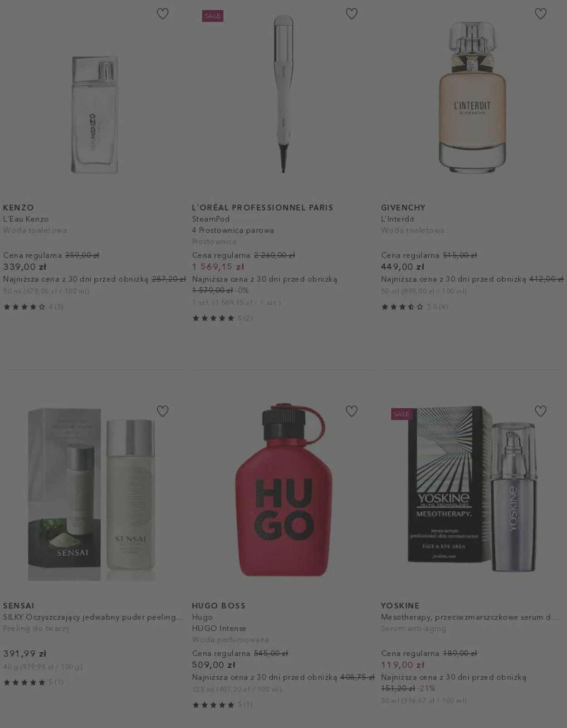The height and width of the screenshot is (728, 567).
Task: Click the SteamPod five-star rating
Action: pos(222,318)
